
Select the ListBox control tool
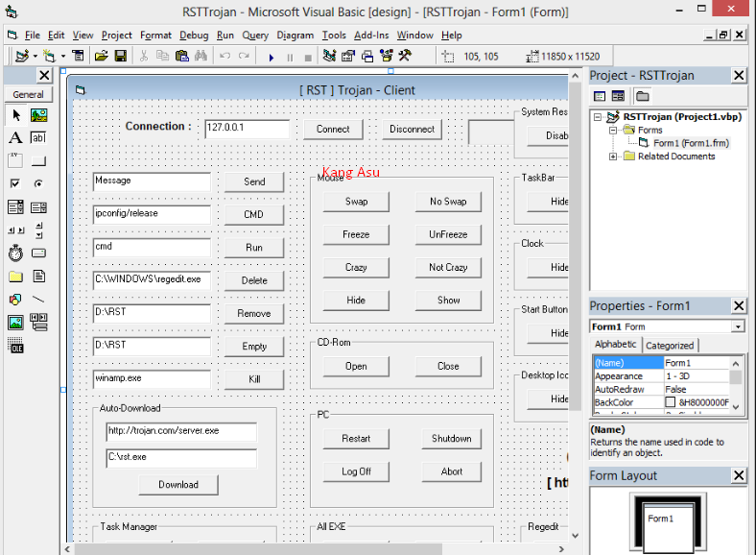pyautogui.click(x=38, y=207)
